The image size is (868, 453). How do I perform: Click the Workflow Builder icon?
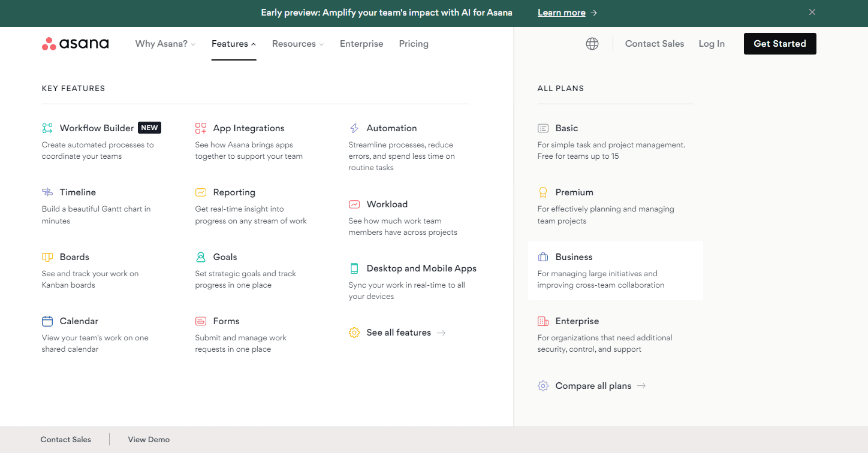click(x=47, y=128)
